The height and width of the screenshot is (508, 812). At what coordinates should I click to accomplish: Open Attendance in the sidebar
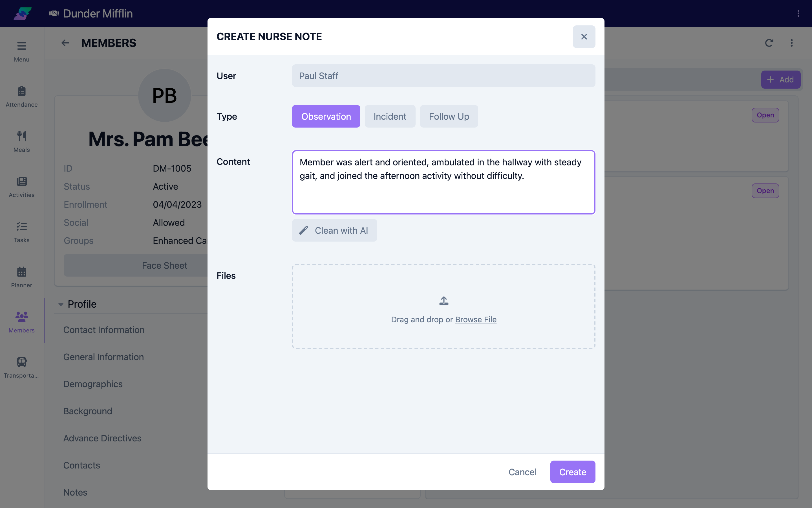[21, 97]
